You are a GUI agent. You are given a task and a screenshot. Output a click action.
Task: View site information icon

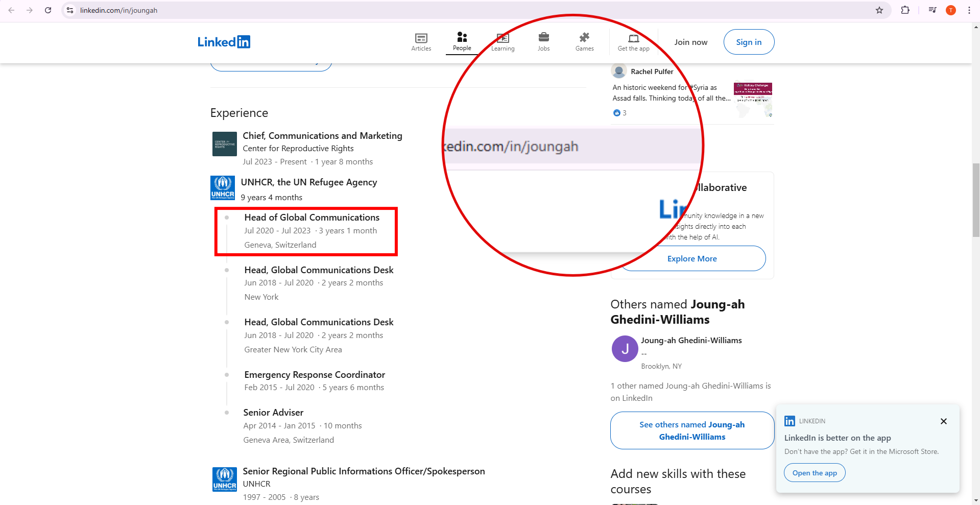coord(70,10)
